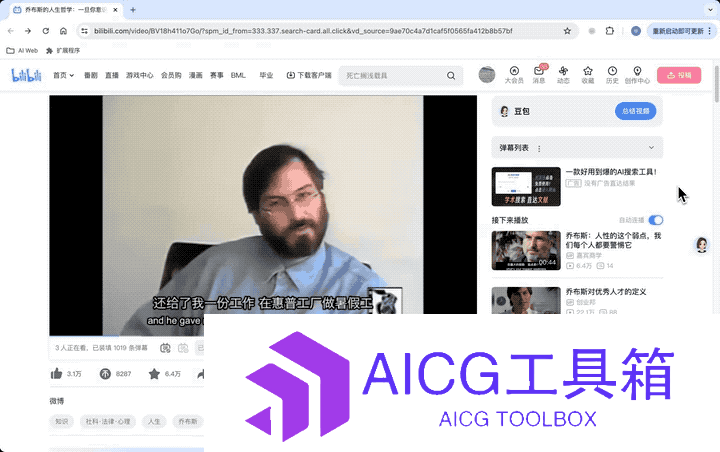Screen dimensions: 720x452
Task: Click the search magnifier icon
Action: 451,76
